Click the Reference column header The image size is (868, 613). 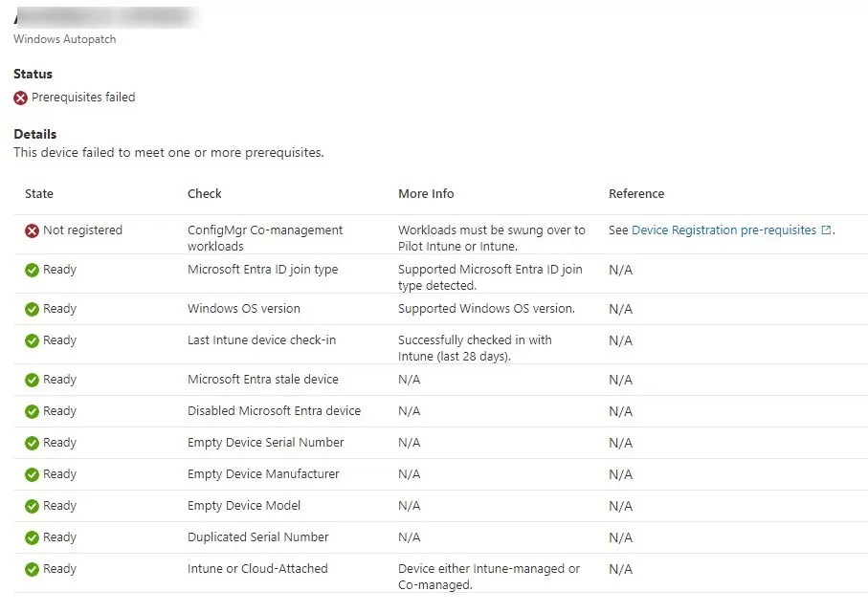pos(636,193)
